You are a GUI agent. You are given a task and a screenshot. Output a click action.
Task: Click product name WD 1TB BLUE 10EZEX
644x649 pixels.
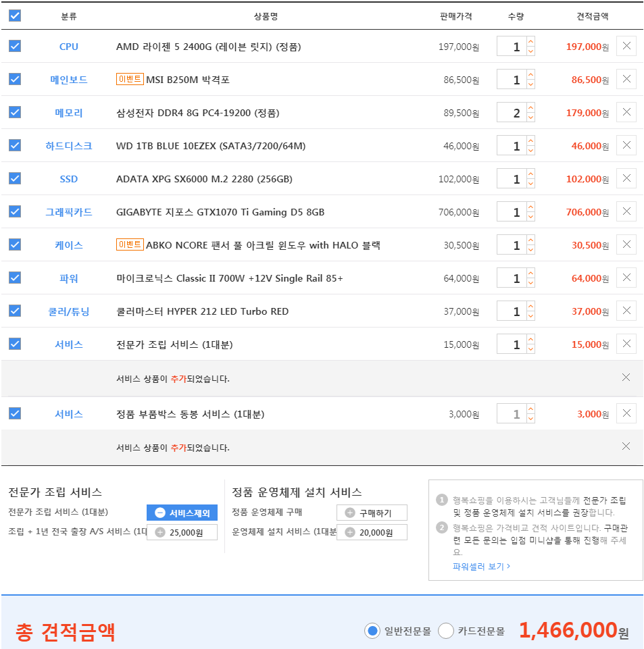click(211, 146)
